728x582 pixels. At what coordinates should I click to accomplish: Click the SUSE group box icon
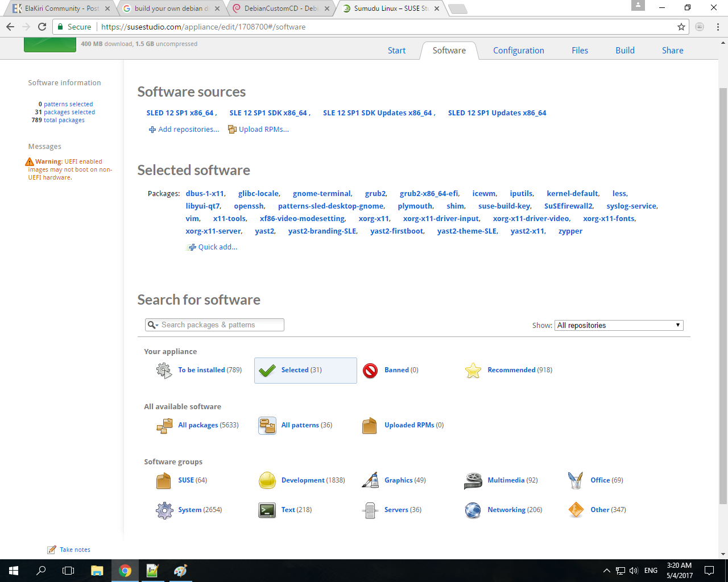tap(164, 481)
